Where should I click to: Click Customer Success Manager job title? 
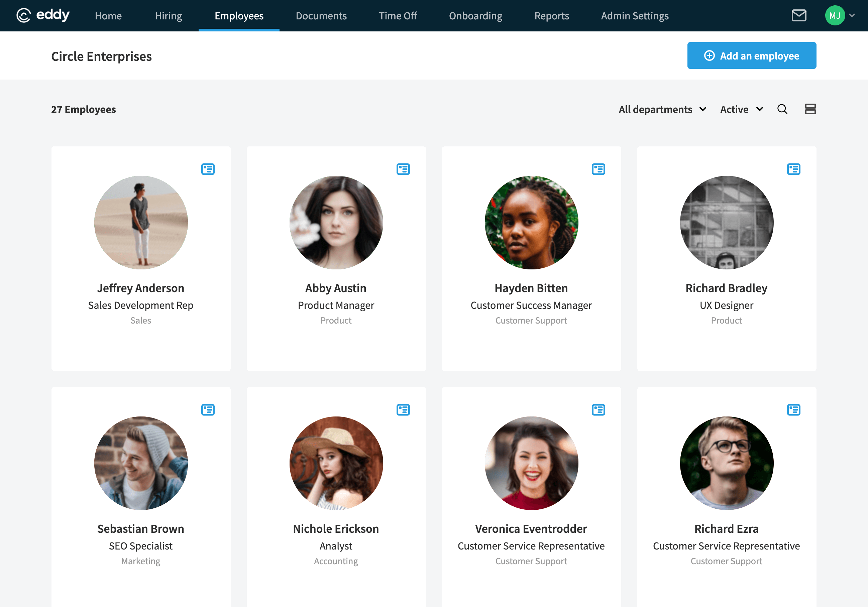(531, 305)
